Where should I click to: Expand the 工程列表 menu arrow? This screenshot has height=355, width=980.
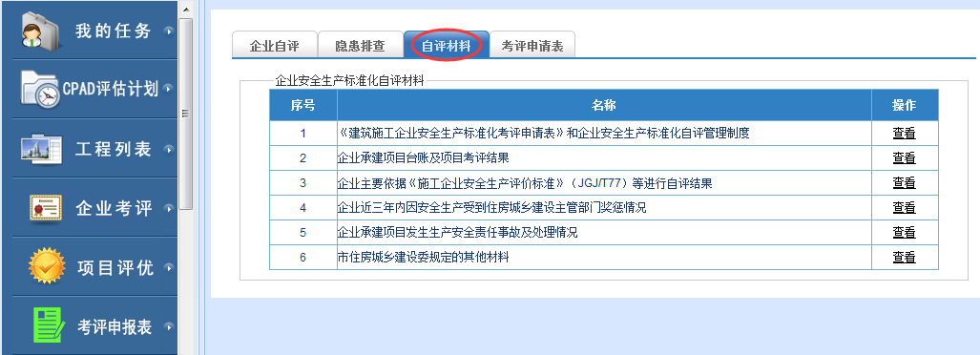click(x=168, y=150)
